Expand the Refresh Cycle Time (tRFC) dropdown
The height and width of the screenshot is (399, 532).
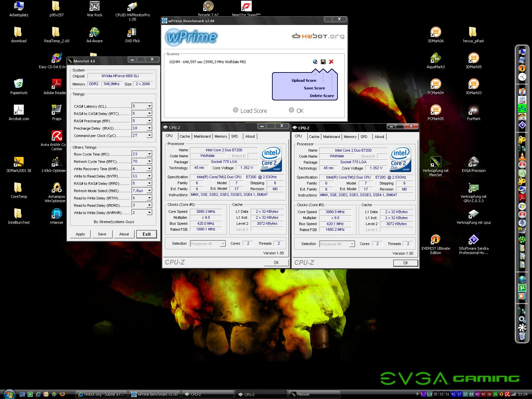(x=149, y=161)
